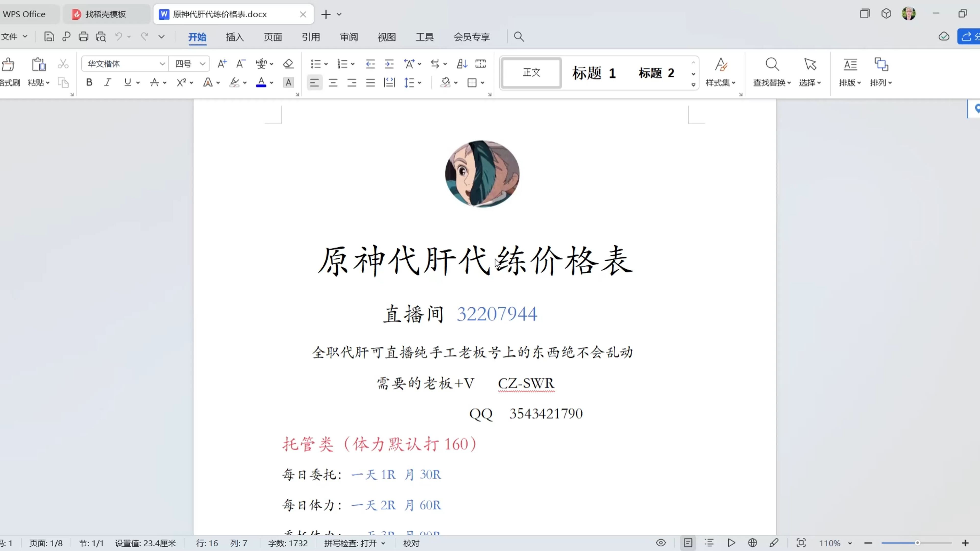
Task: Open the 会员专享 tab
Action: (x=472, y=37)
